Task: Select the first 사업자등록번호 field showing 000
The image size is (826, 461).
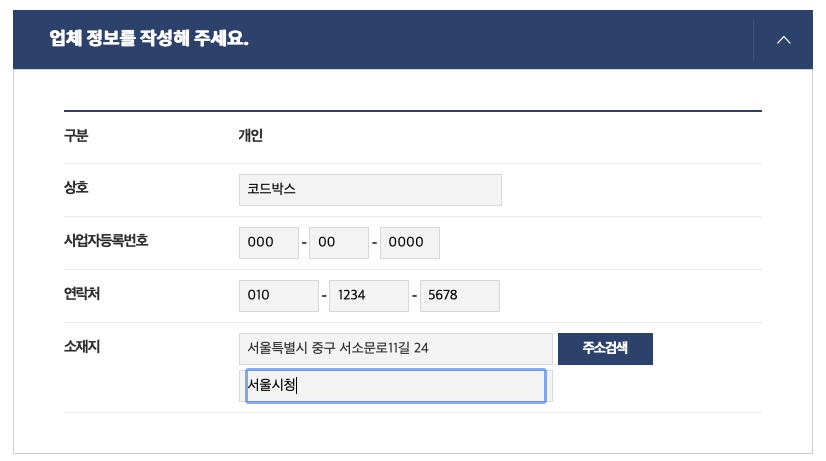Action: (x=269, y=243)
